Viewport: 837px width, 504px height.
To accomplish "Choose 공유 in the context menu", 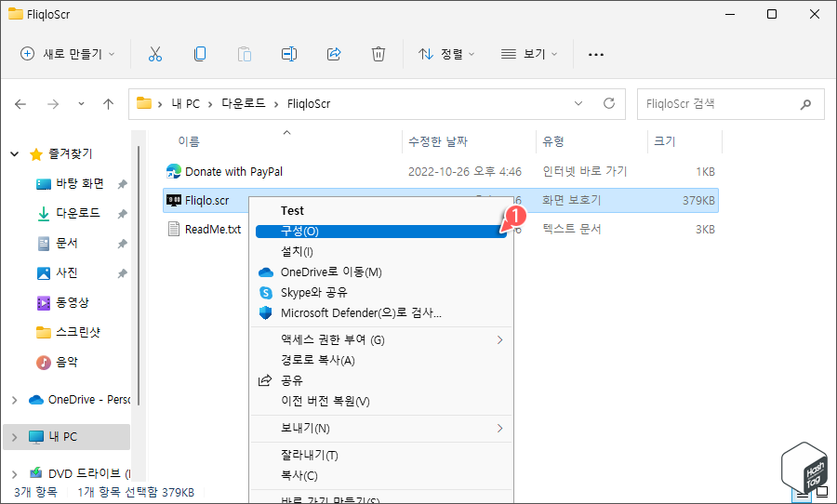I will coord(381,380).
